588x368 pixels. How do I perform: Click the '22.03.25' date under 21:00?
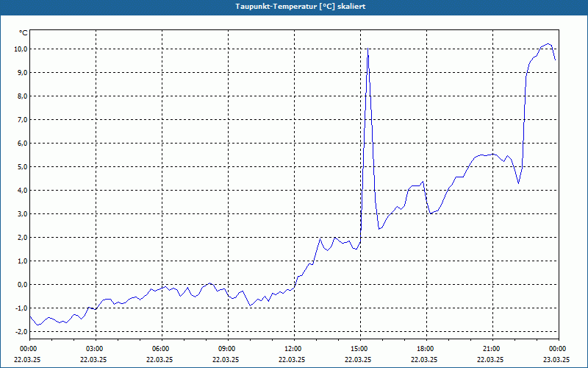pos(490,359)
